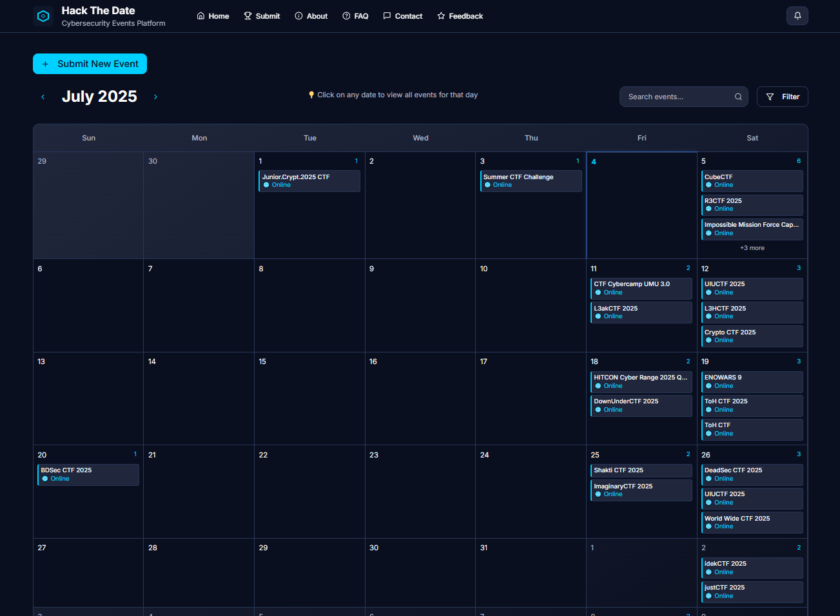This screenshot has width=840, height=616.
Task: Open justCTF 2025 event
Action: [752, 592]
